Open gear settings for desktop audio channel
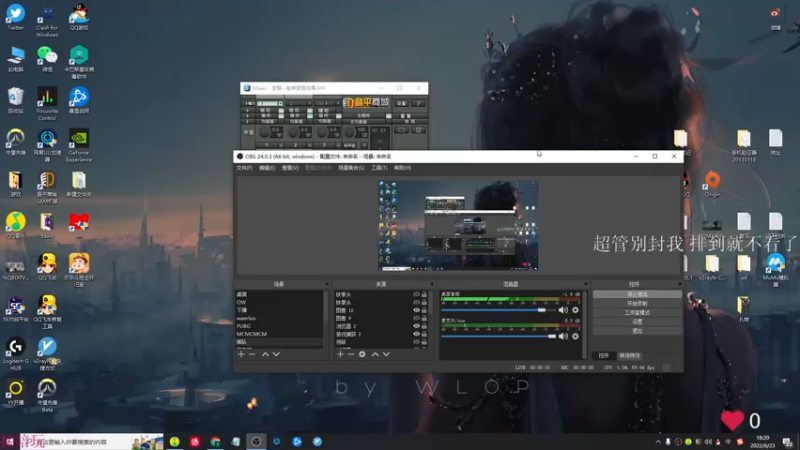800x450 pixels. 575,310
